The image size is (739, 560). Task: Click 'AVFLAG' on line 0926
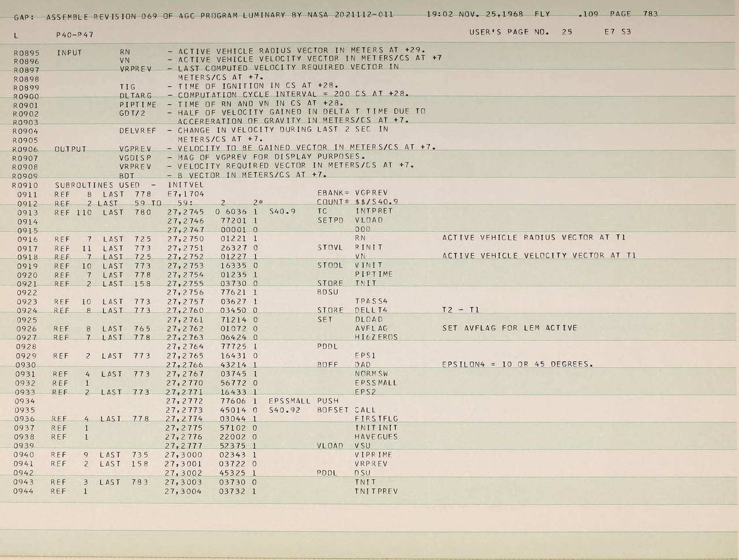click(x=371, y=328)
